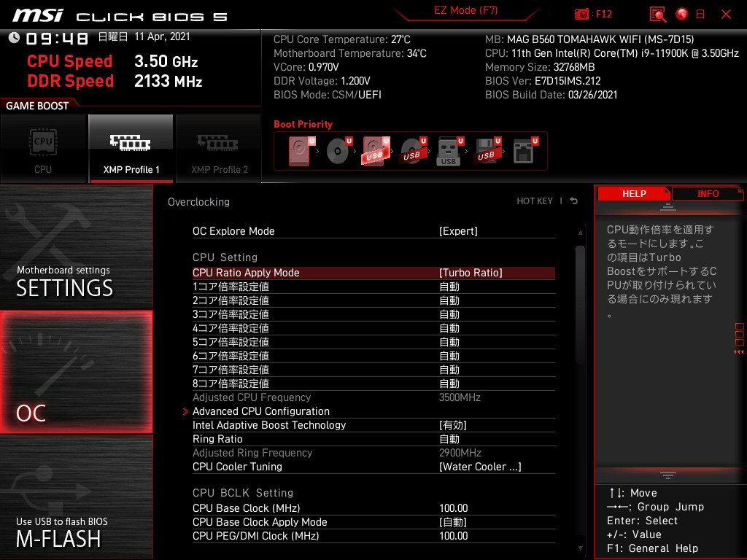747x560 pixels.
Task: Click the Adjusted Ring Frequency 2900MHz value
Action: 460,453
